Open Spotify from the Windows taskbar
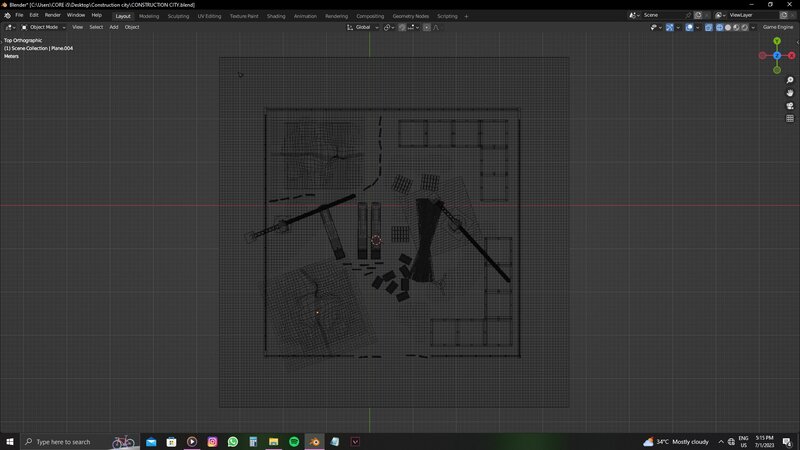The height and width of the screenshot is (450, 800). click(294, 441)
